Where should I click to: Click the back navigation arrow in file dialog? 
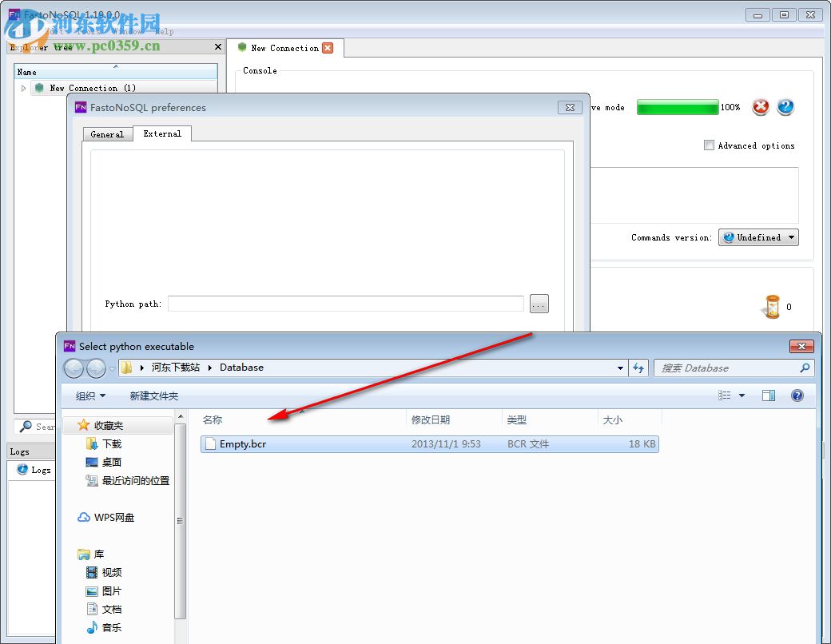pos(74,368)
